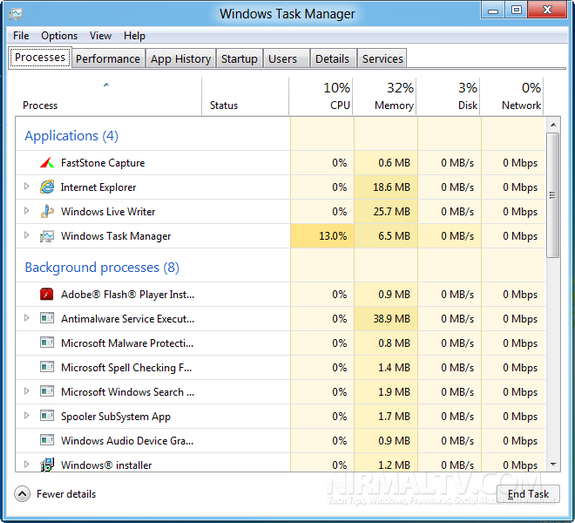Switch to the Startup tab
Viewport: 575px width, 523px height.
point(239,59)
